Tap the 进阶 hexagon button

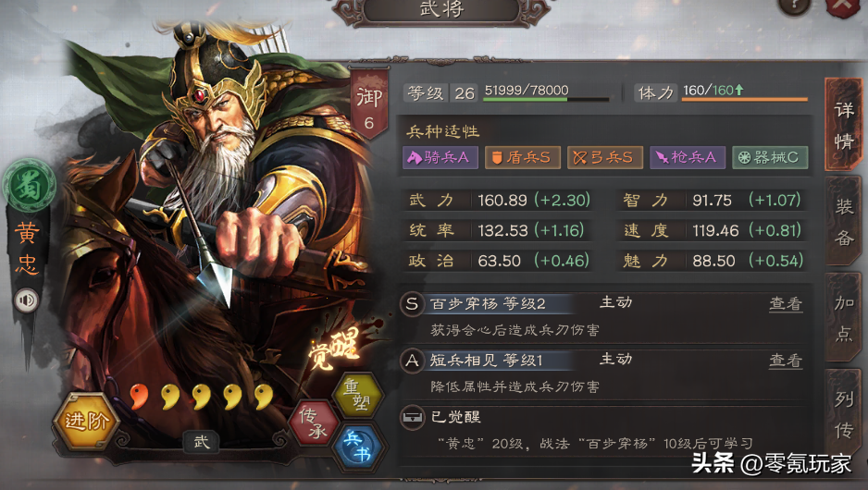(86, 422)
